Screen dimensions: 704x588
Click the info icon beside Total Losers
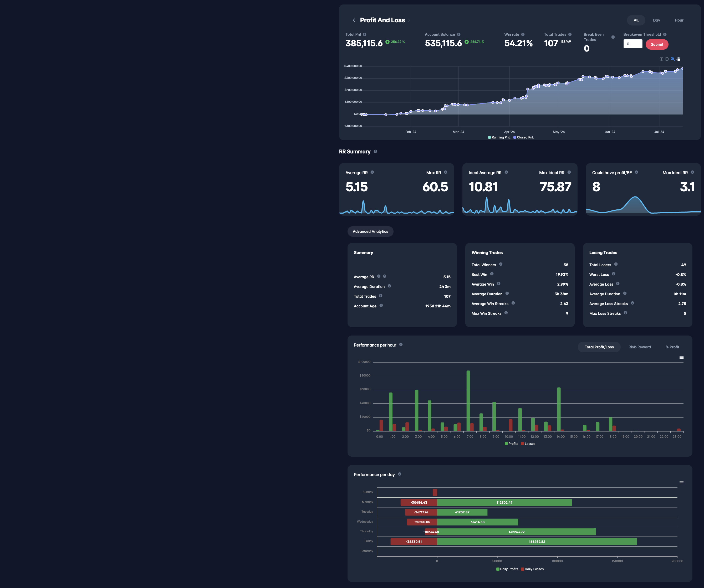[x=616, y=264]
